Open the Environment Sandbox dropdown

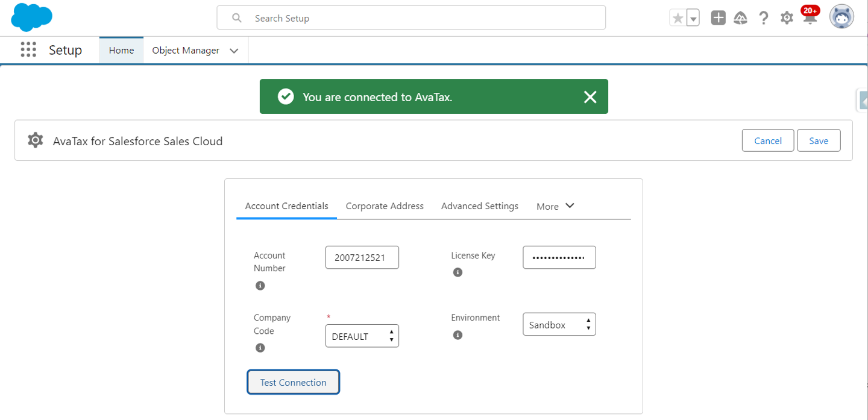click(x=559, y=324)
